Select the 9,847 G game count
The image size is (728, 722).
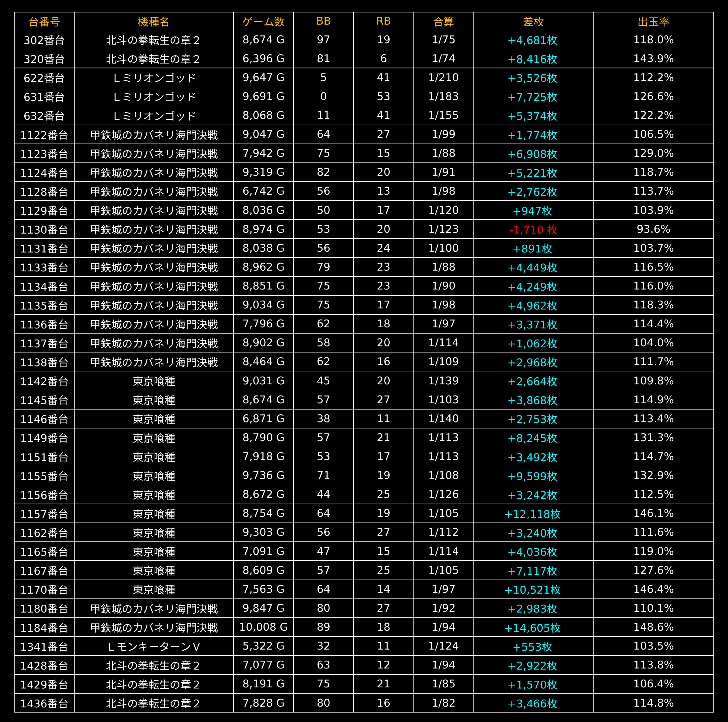pyautogui.click(x=263, y=608)
